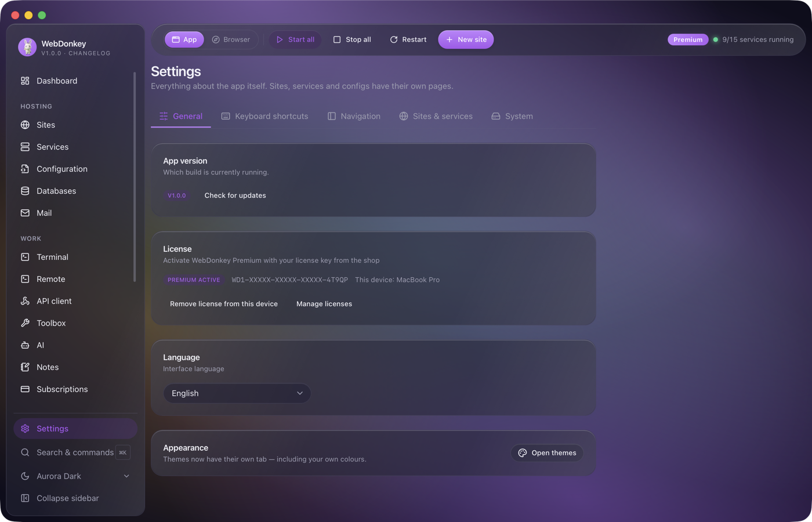Click the Databases cylinder icon
812x522 pixels.
click(x=25, y=191)
